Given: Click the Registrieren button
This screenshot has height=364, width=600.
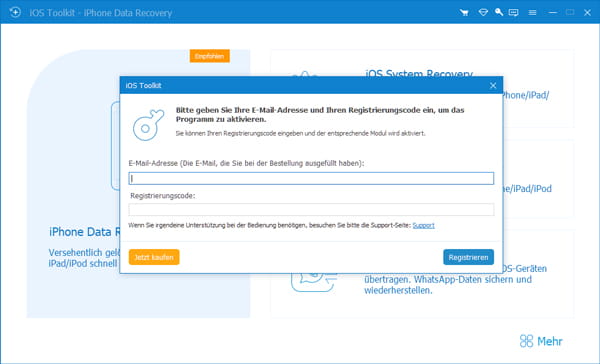Looking at the screenshot, I should (x=468, y=257).
